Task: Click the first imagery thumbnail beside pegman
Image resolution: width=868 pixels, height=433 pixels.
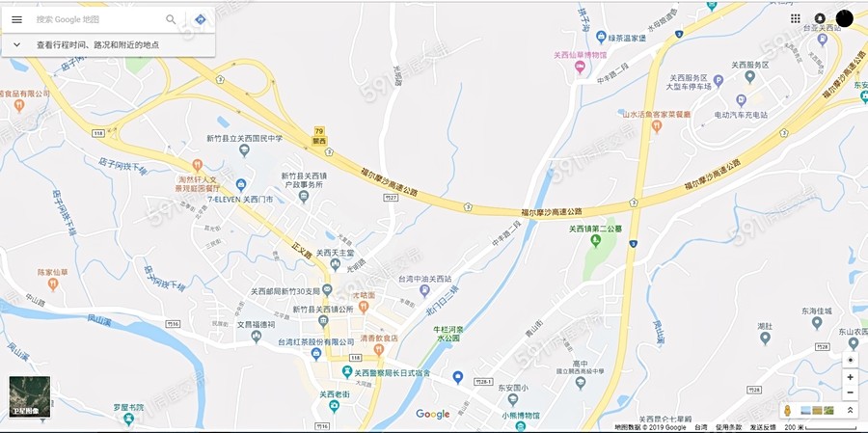Action: (805, 410)
